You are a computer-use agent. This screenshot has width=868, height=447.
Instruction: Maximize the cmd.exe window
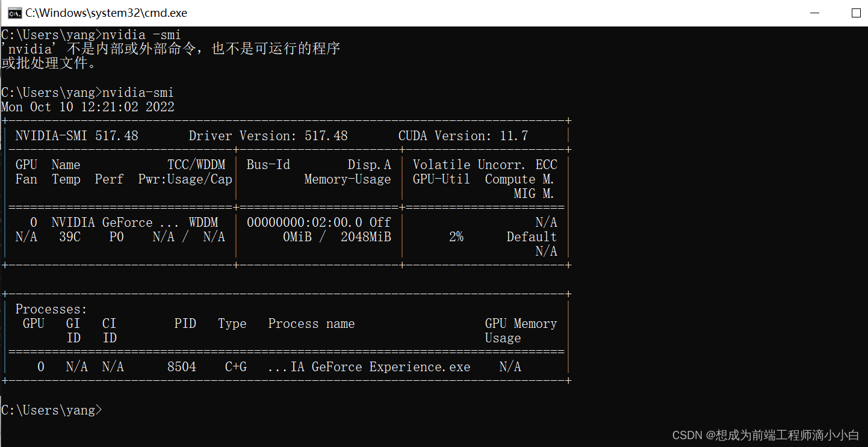coord(856,13)
